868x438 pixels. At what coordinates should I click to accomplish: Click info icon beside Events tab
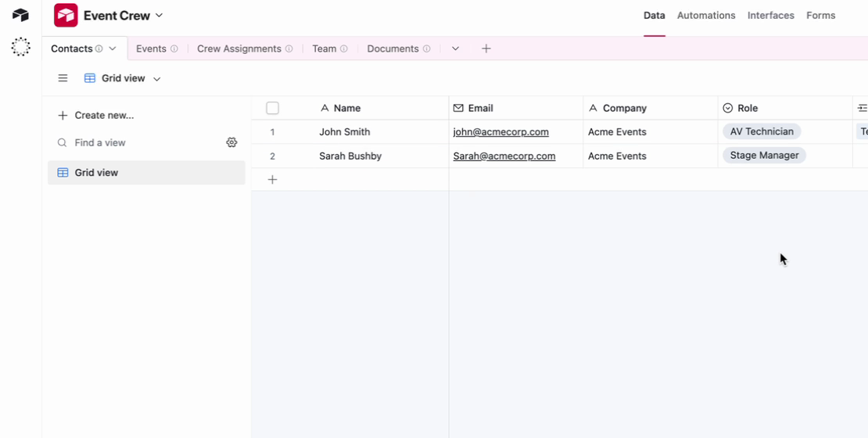pyautogui.click(x=174, y=48)
